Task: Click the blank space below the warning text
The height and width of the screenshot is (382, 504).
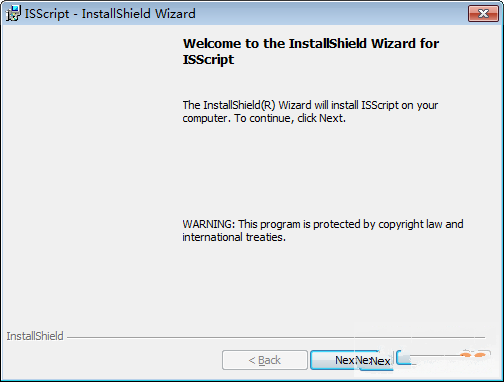Action: [x=323, y=287]
